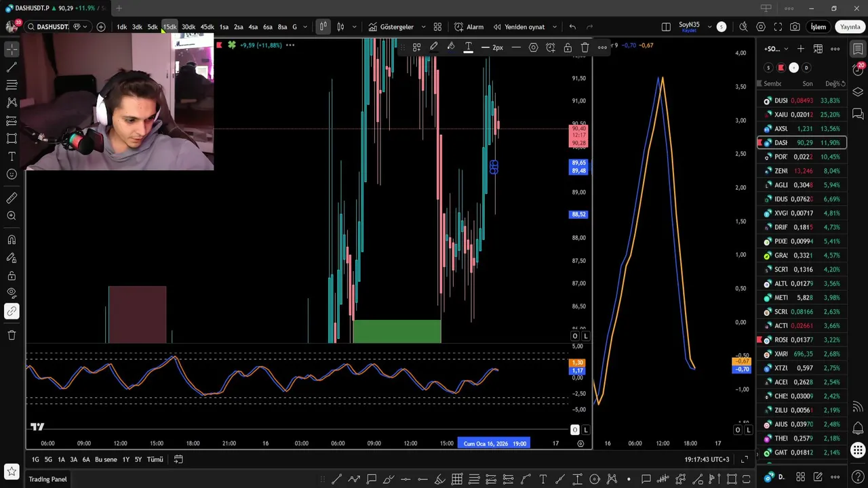
Task: Open drawing settings in floating toolbar
Action: coord(533,47)
